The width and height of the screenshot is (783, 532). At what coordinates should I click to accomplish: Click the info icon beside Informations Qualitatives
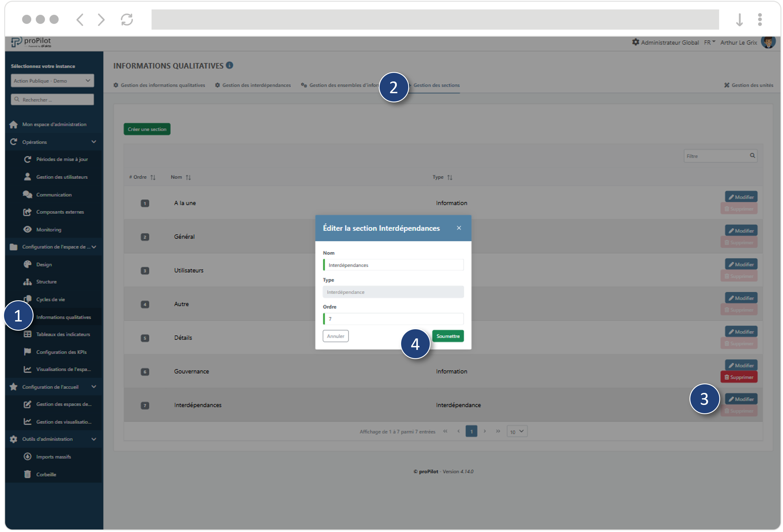(230, 65)
